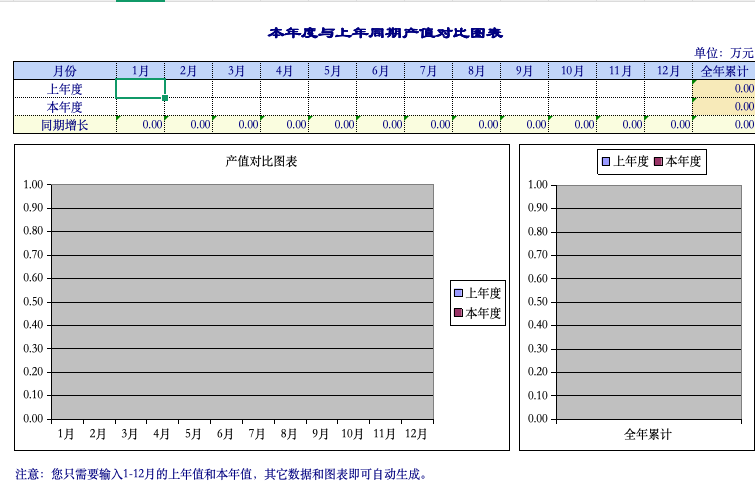Click the 产值对比图表 chart title
This screenshot has height=483, width=755.
coord(261,161)
